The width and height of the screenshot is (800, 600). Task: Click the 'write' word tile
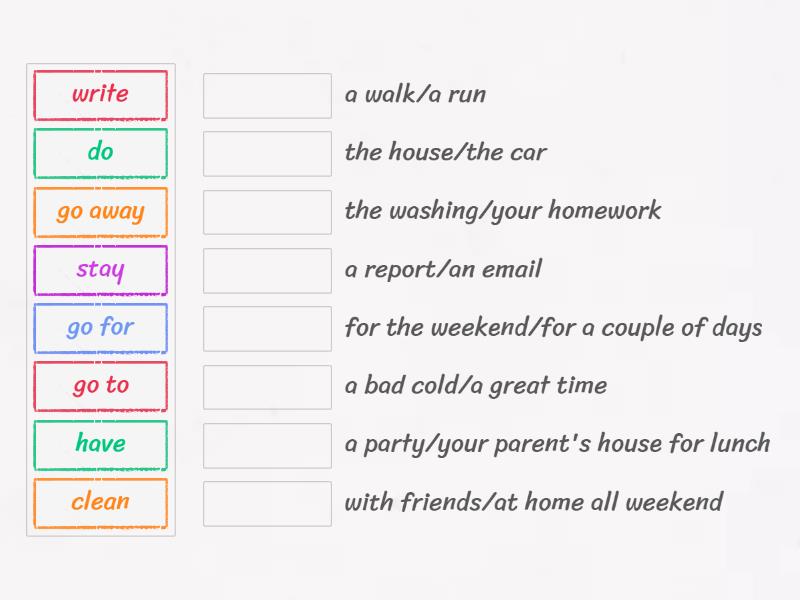coord(100,95)
